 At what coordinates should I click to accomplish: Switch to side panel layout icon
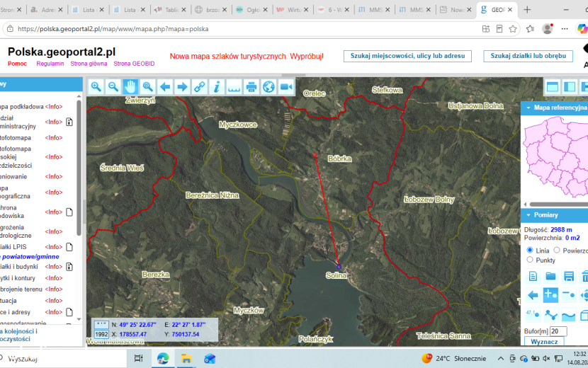pyautogui.click(x=570, y=87)
